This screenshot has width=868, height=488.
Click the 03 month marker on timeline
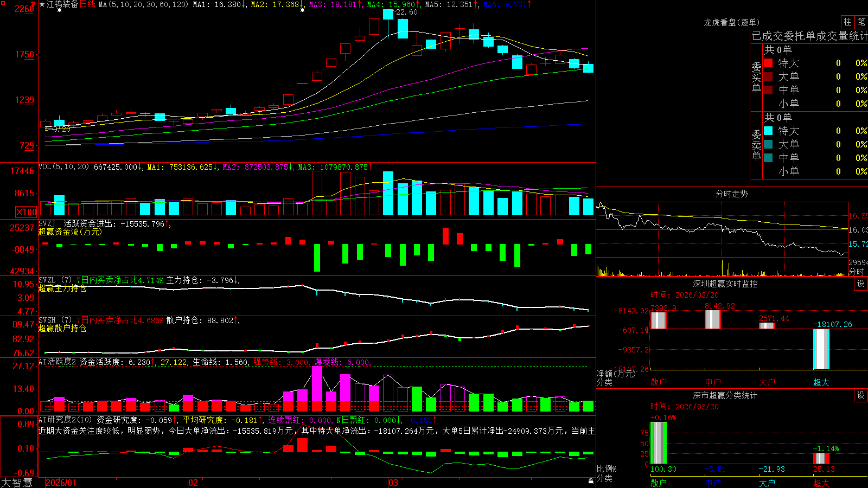coord(393,483)
